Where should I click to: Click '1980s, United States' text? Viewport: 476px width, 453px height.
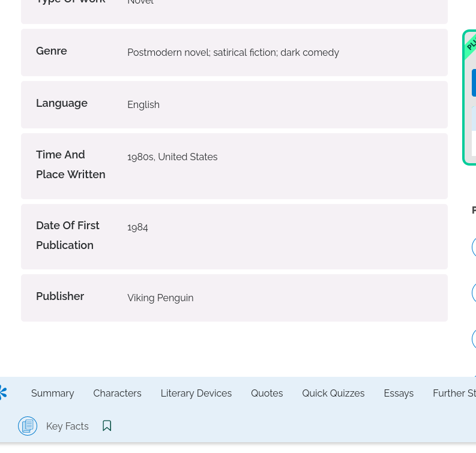[172, 157]
